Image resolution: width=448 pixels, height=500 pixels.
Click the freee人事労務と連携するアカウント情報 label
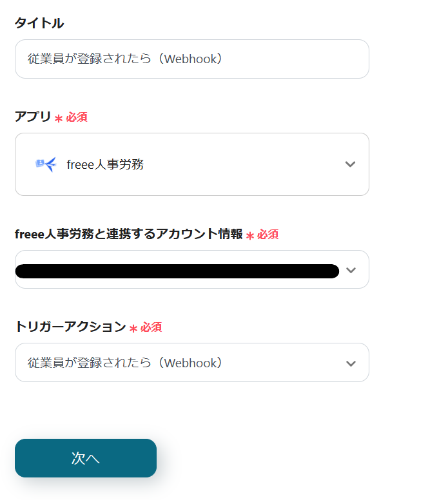point(128,234)
